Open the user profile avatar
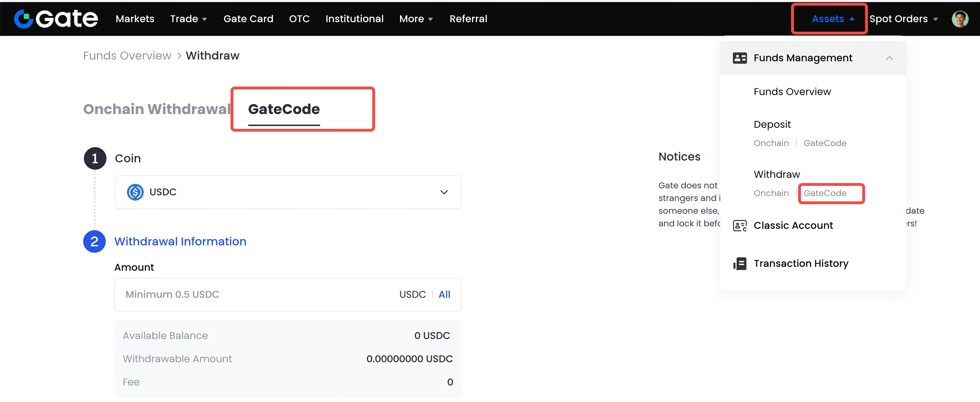This screenshot has width=980, height=402. tap(960, 19)
